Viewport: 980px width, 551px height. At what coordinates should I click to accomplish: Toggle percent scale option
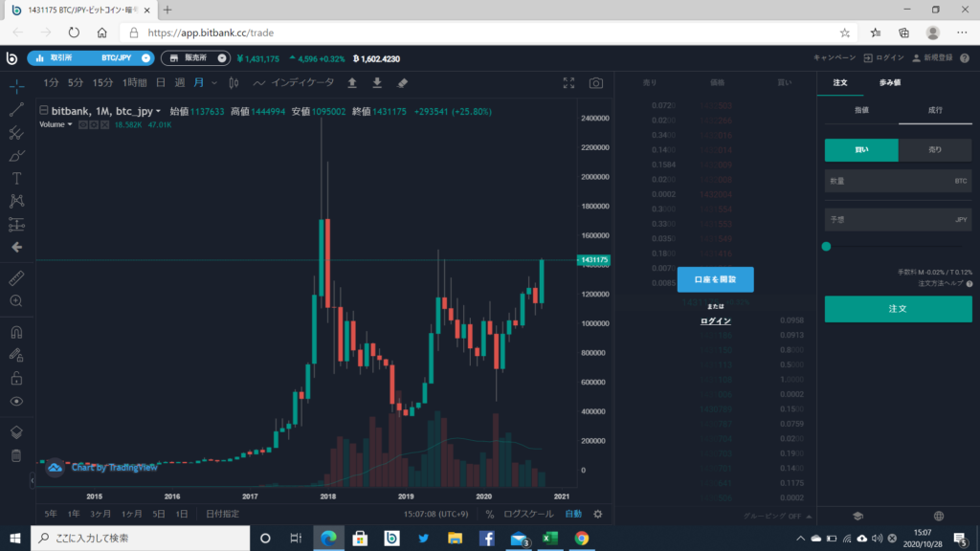(x=489, y=514)
